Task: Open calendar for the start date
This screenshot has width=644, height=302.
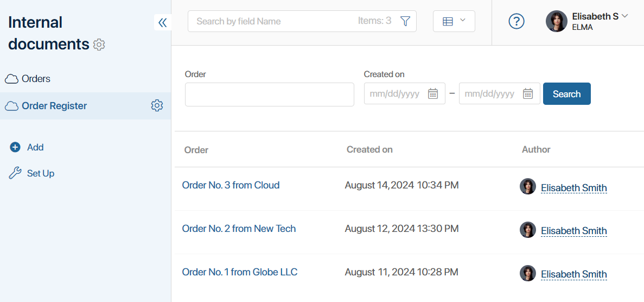Action: click(433, 94)
